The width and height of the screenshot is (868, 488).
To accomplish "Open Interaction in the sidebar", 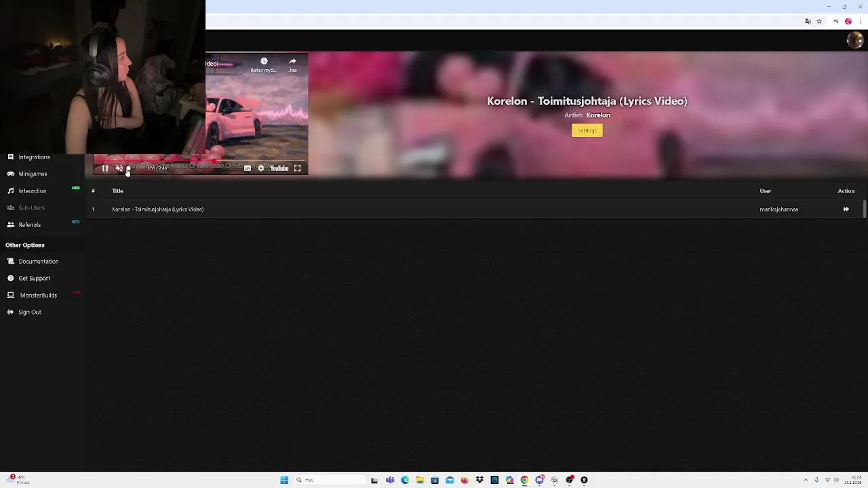I will [x=33, y=191].
